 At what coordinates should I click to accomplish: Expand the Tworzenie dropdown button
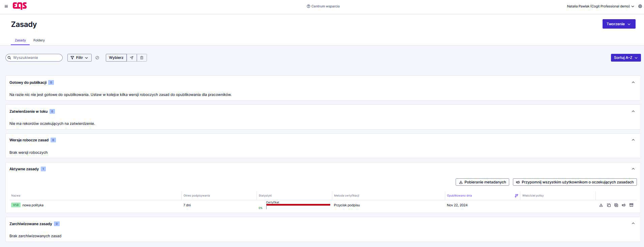[619, 24]
